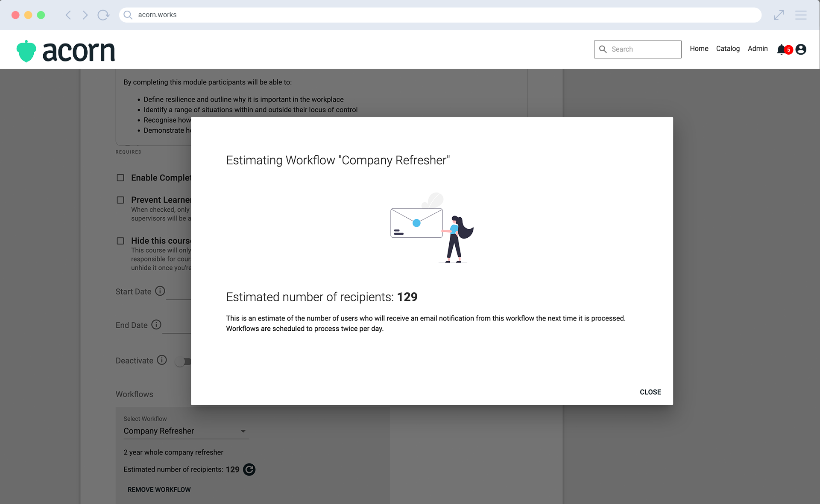Check the Hide this course checkbox
This screenshot has width=820, height=504.
click(x=120, y=241)
